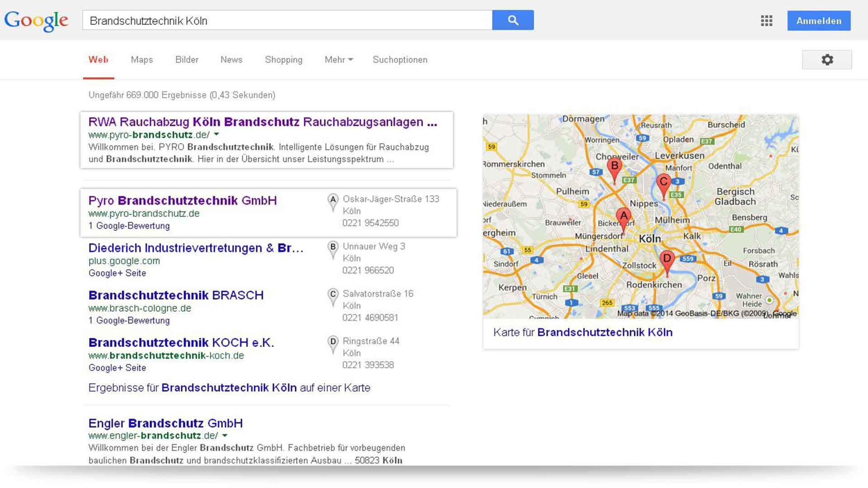Switch to the News tab
Image resolution: width=868 pixels, height=488 pixels.
tap(231, 60)
